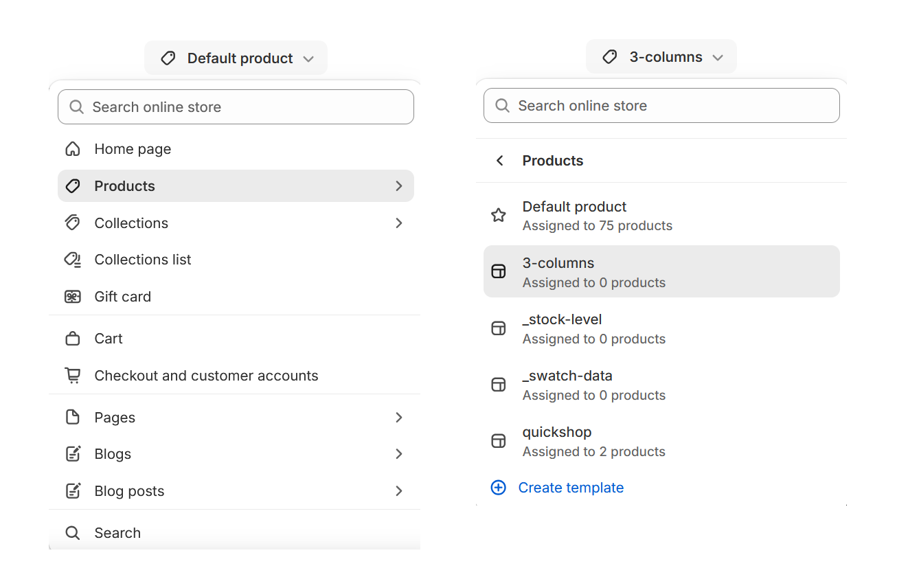Click the template icon next to quickshop
This screenshot has height=588, width=908.
498,440
